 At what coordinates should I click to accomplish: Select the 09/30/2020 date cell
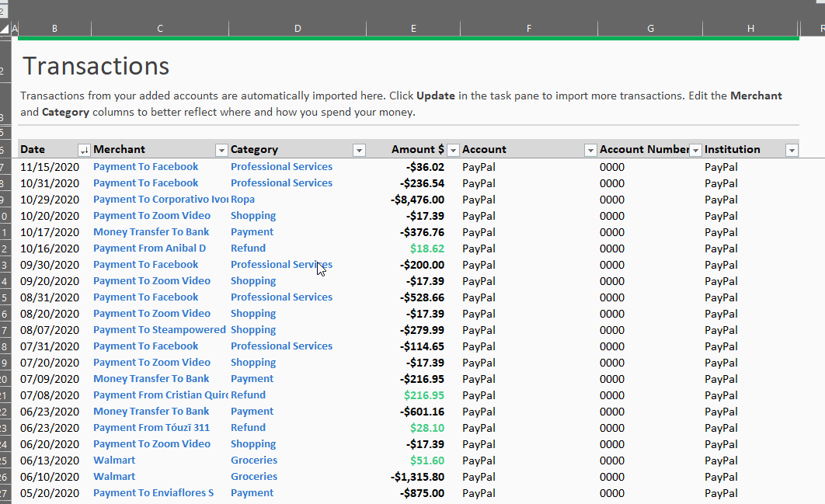pos(50,265)
